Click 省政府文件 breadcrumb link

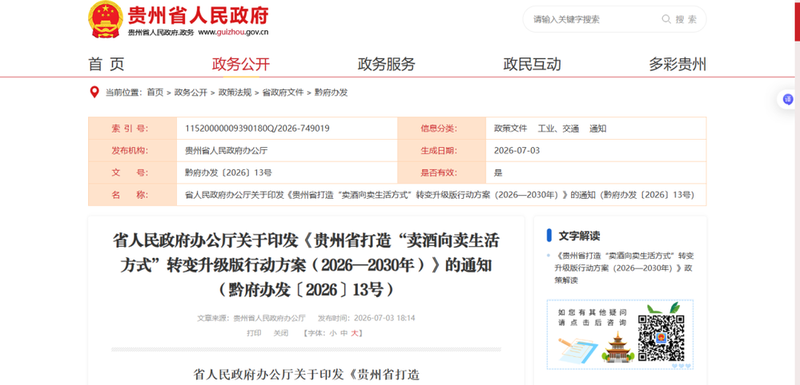click(x=283, y=92)
